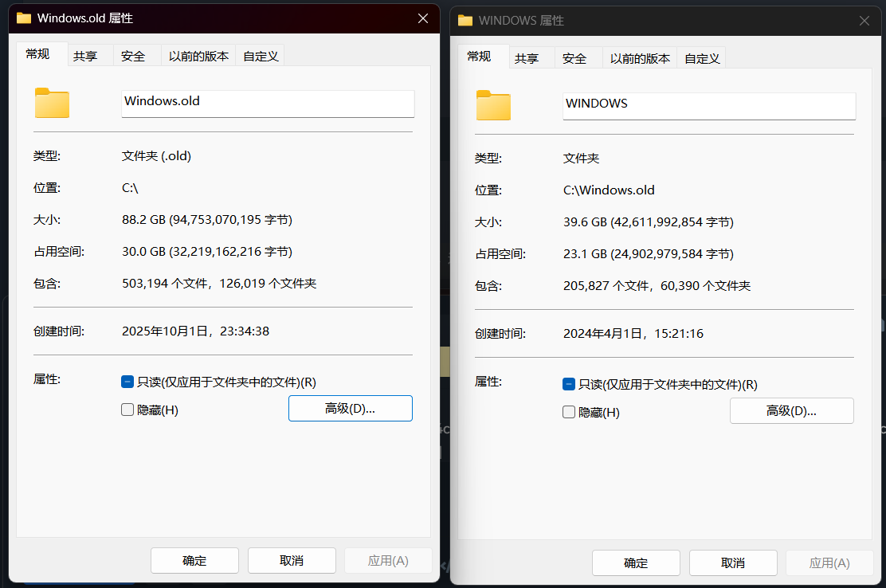
Task: Focus the WINDOWS folder name text field
Action: pyautogui.click(x=709, y=106)
